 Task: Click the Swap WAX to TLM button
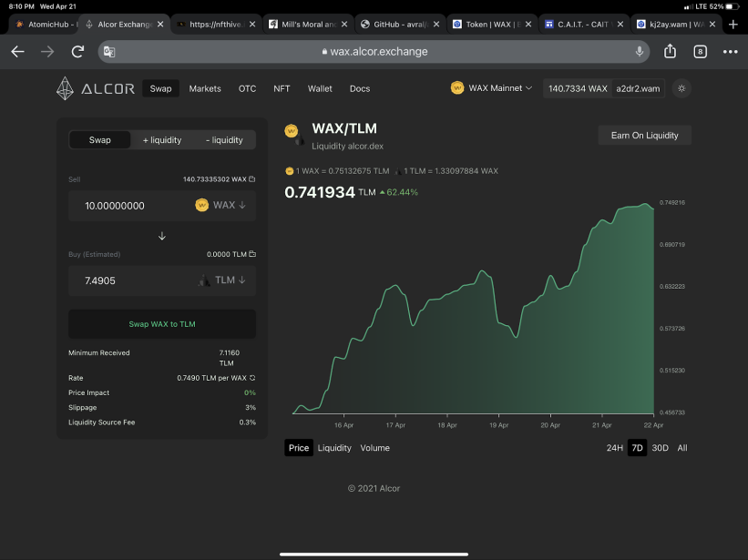pyautogui.click(x=162, y=324)
